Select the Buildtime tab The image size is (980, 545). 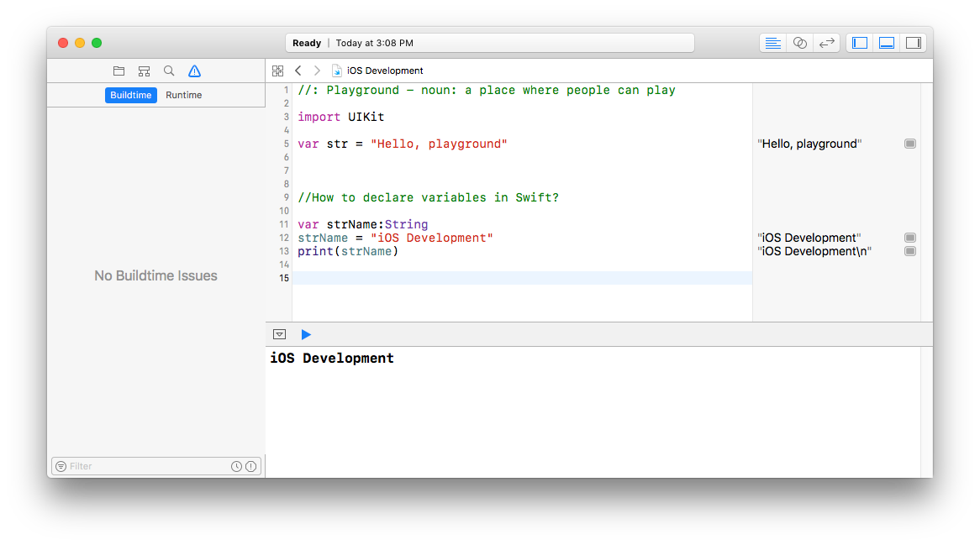(130, 95)
